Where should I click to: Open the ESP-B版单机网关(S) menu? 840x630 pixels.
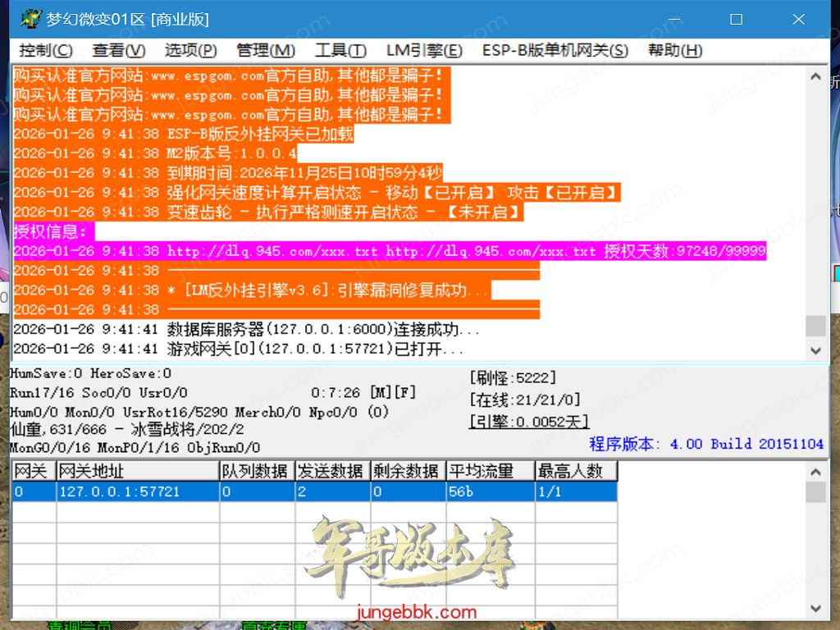pyautogui.click(x=555, y=51)
